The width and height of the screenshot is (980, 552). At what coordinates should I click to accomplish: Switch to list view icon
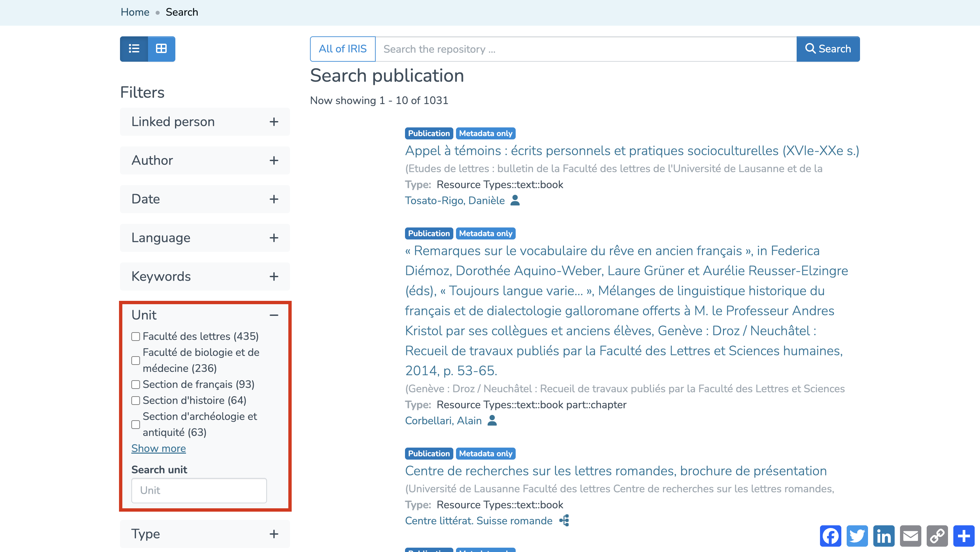tap(134, 49)
